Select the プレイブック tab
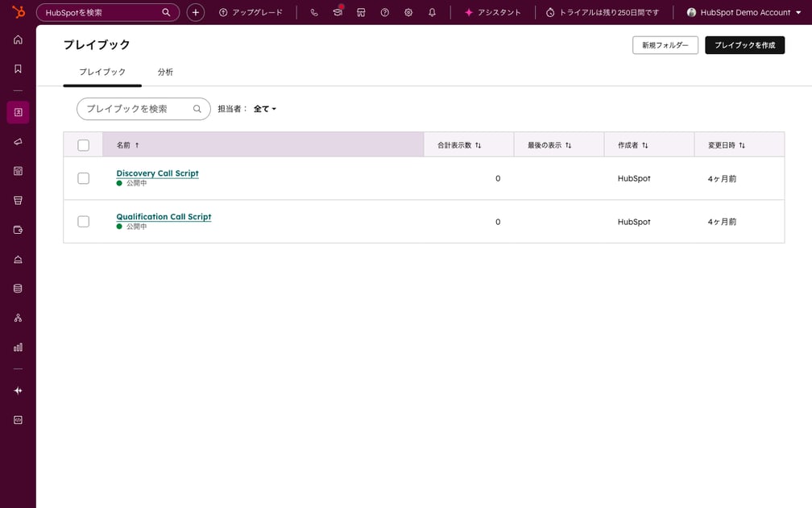The width and height of the screenshot is (812, 508). coord(102,72)
